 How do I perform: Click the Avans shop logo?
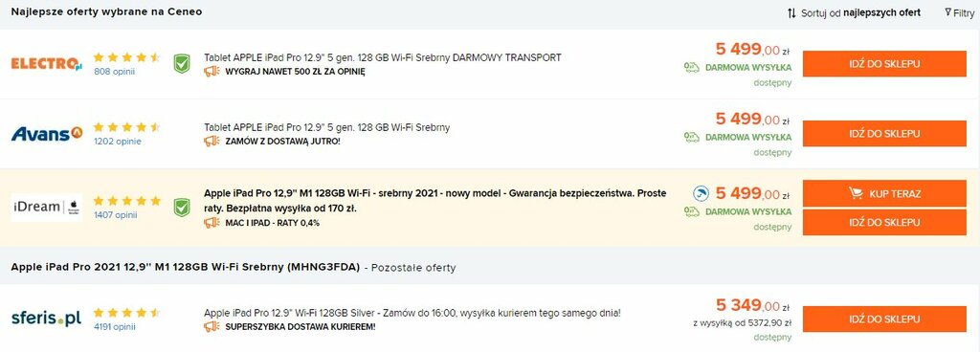point(47,133)
